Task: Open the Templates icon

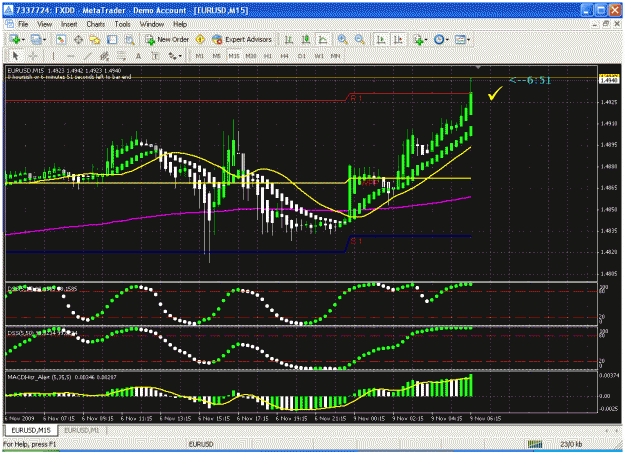Action: [x=460, y=39]
